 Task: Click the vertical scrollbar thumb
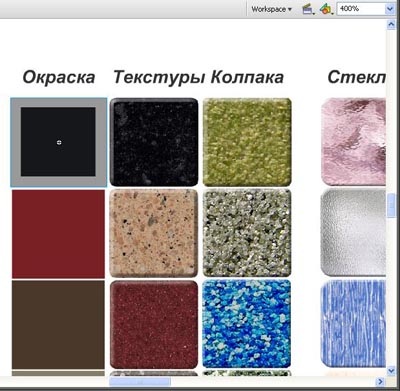coord(391,205)
